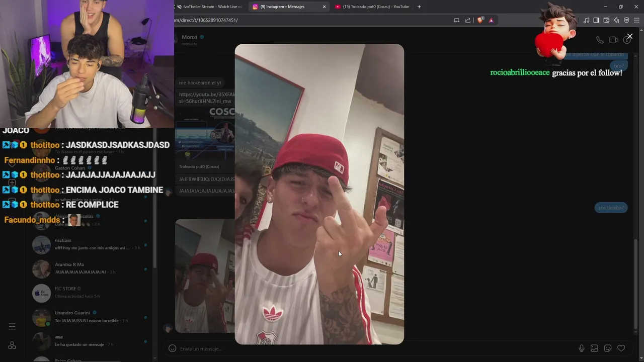Image resolution: width=644 pixels, height=362 pixels.
Task: Close the Instagram Mensajes tab
Action: click(x=324, y=7)
